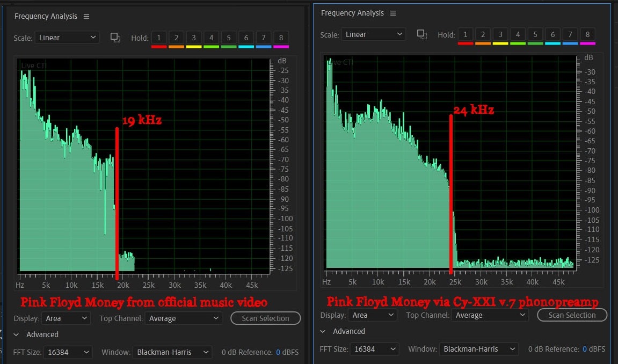Open right panel Display dropdown showing Area

[x=373, y=315]
